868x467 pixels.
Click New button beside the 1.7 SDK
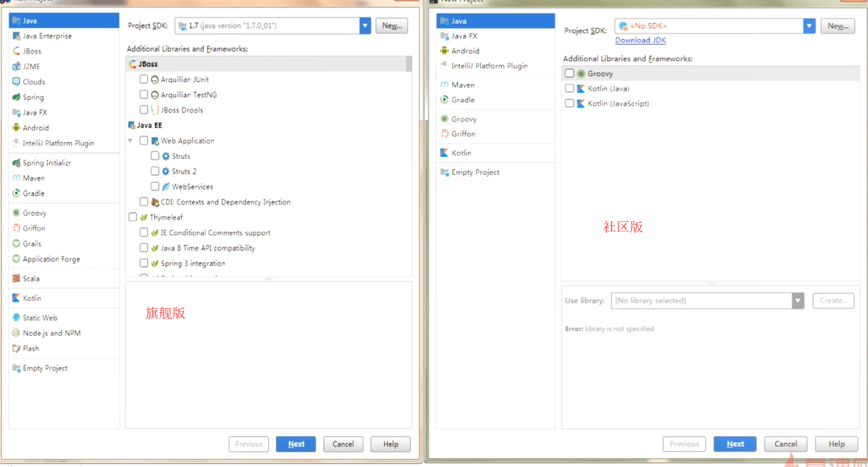coord(392,26)
